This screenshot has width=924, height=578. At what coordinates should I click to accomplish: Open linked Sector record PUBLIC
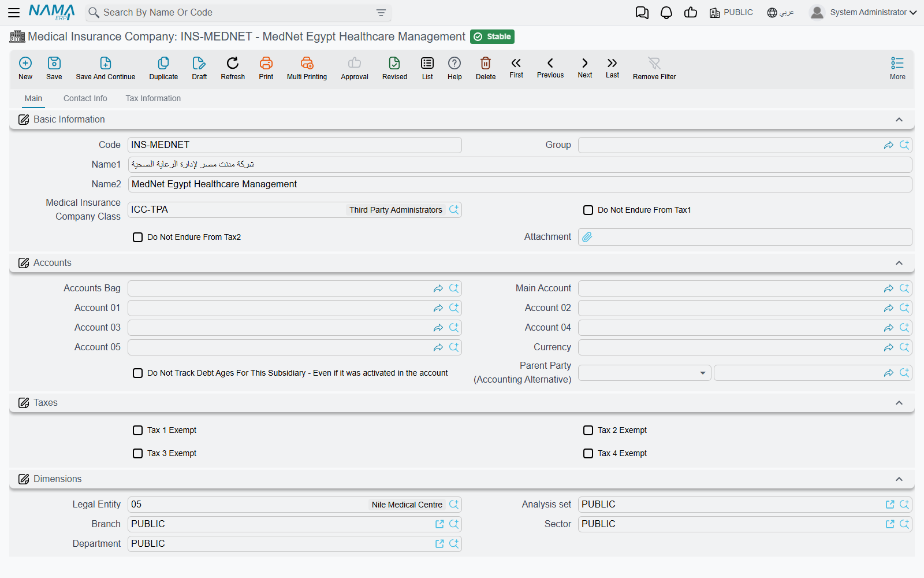click(x=890, y=524)
